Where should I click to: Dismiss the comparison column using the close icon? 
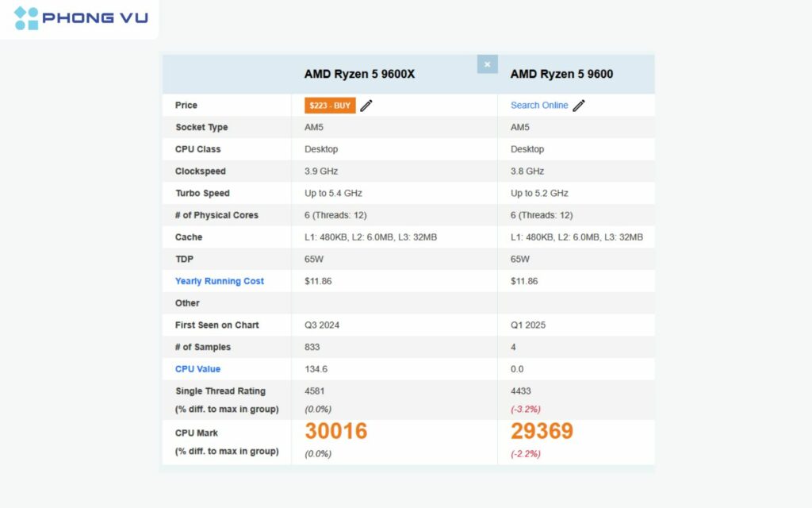pyautogui.click(x=487, y=64)
